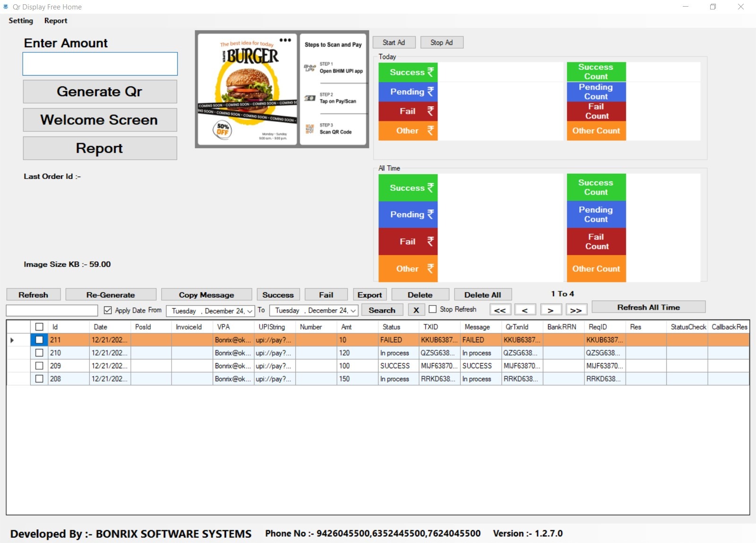Open the Report menu in menu bar
Viewport: 756px width, 543px height.
(x=56, y=21)
